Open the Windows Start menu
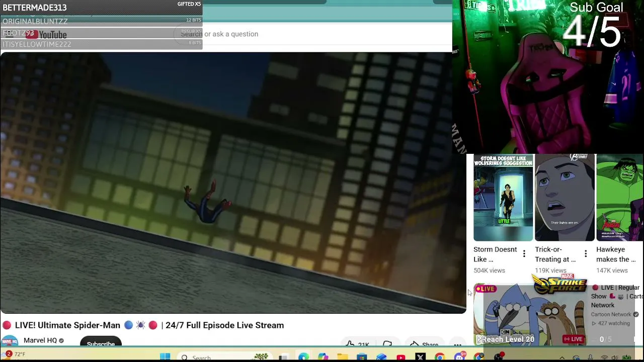Screen dimensions: 644x362 tap(165, 357)
